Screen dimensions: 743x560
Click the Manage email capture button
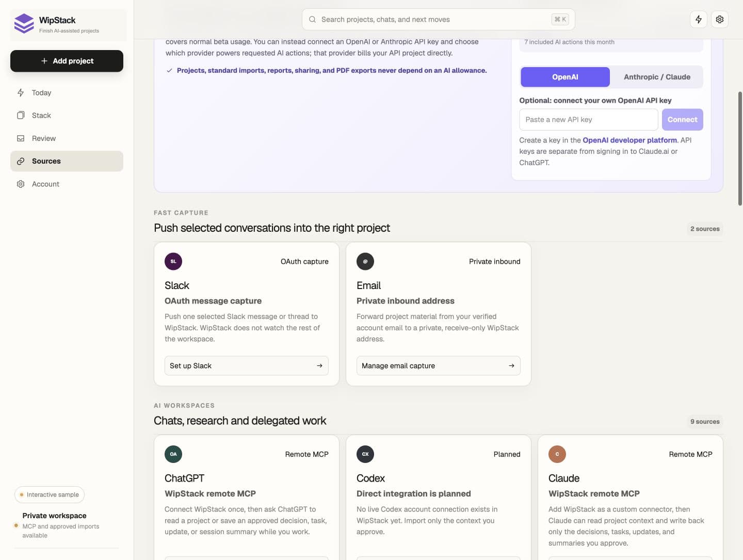point(438,365)
